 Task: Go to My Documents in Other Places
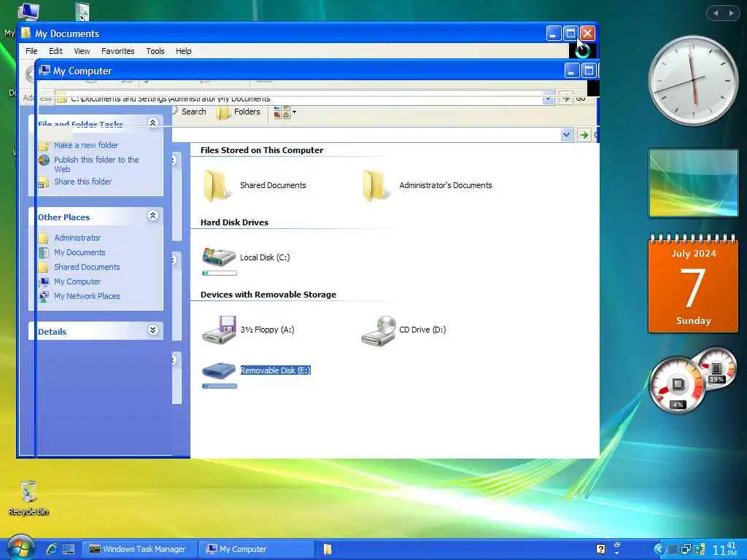(80, 252)
